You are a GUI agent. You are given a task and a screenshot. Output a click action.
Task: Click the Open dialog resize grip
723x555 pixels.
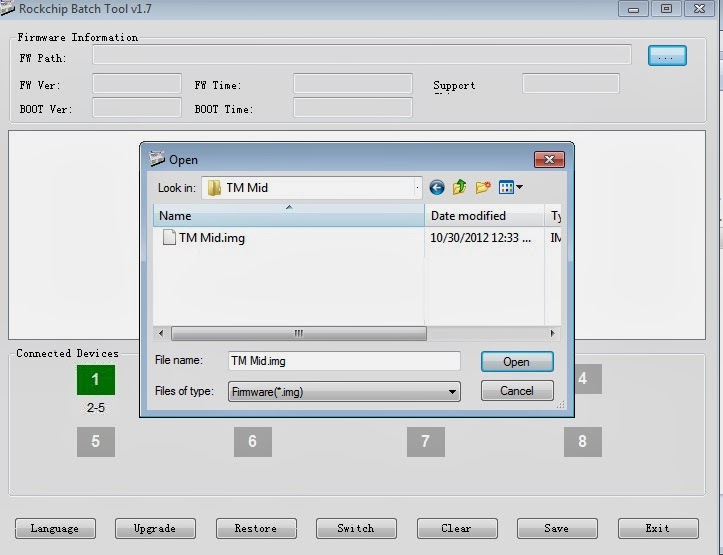(x=560, y=405)
